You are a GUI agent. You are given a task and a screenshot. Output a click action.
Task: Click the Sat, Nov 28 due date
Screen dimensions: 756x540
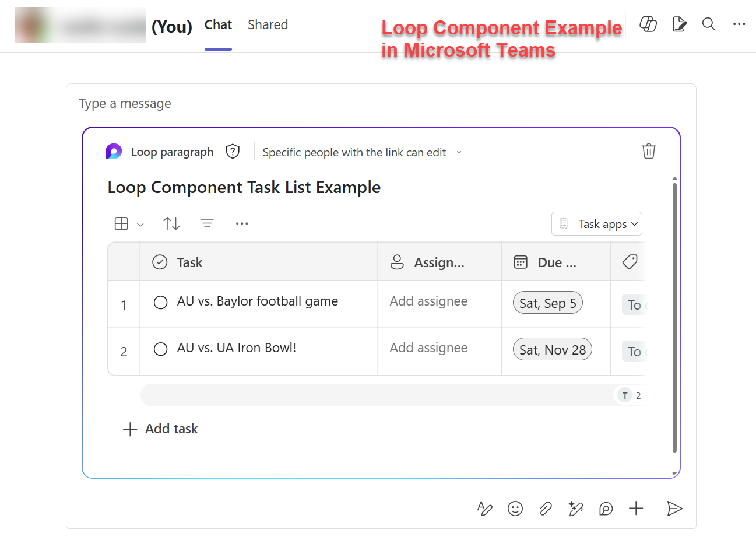tap(553, 349)
